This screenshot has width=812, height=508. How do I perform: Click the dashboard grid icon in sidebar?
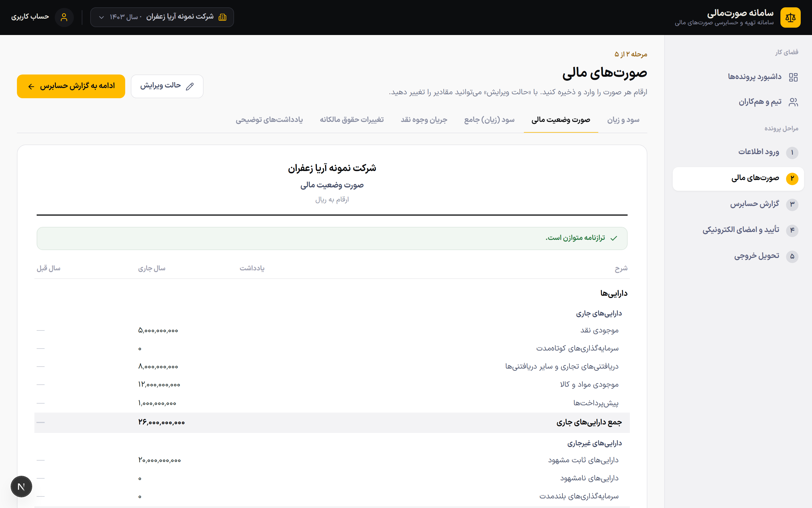tap(793, 77)
